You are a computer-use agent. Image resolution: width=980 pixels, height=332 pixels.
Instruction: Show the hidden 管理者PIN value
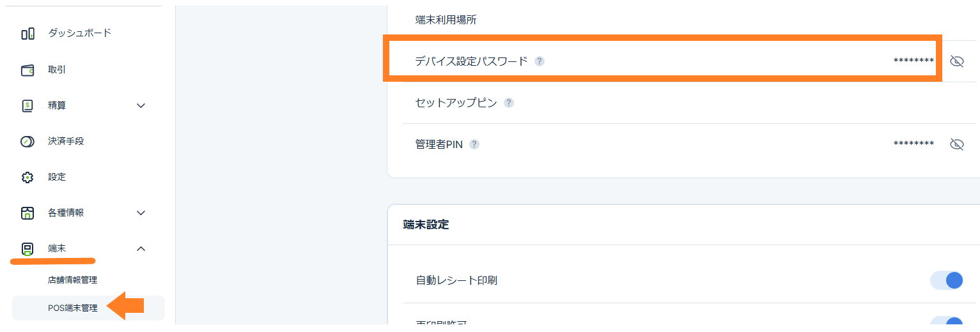956,144
